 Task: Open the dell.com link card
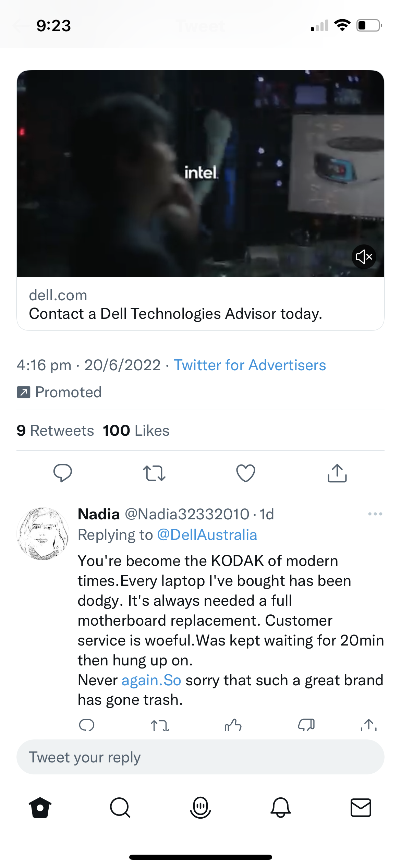(200, 304)
